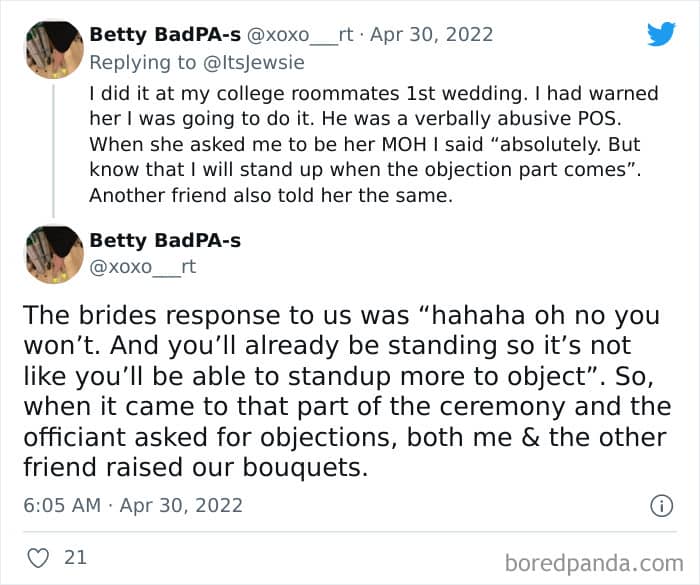Screen dimensions: 700x585
Task: Open the reply's Apr 30, 2022 date link
Action: point(432,34)
